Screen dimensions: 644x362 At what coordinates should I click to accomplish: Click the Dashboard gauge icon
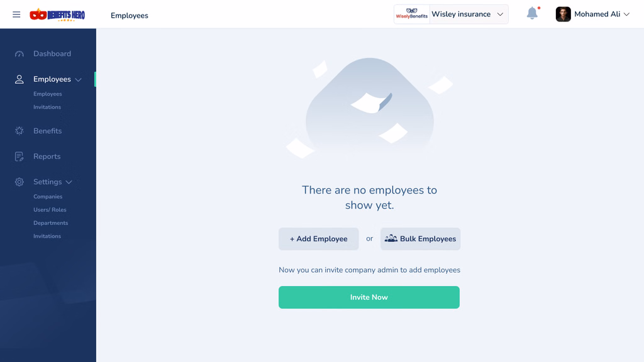point(19,54)
